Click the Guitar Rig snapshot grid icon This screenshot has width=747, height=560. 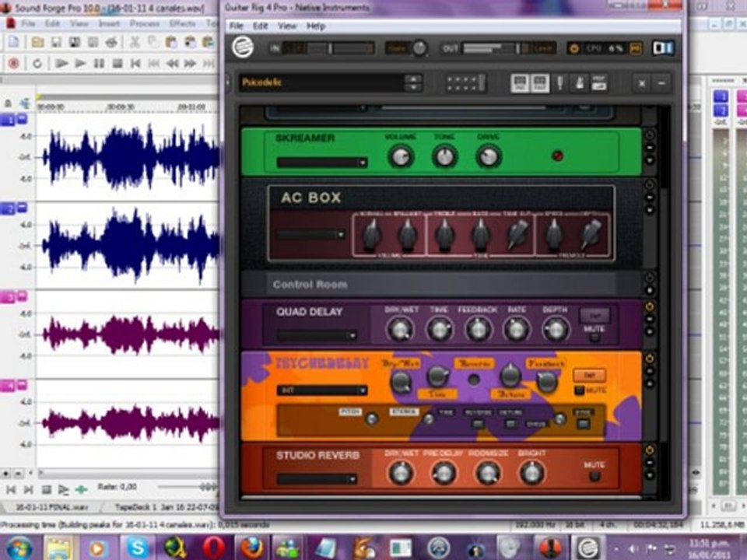[465, 83]
